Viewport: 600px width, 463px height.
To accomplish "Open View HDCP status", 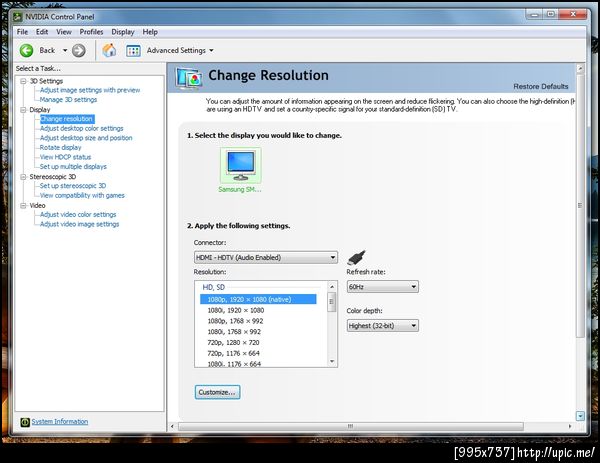I will click(x=65, y=157).
